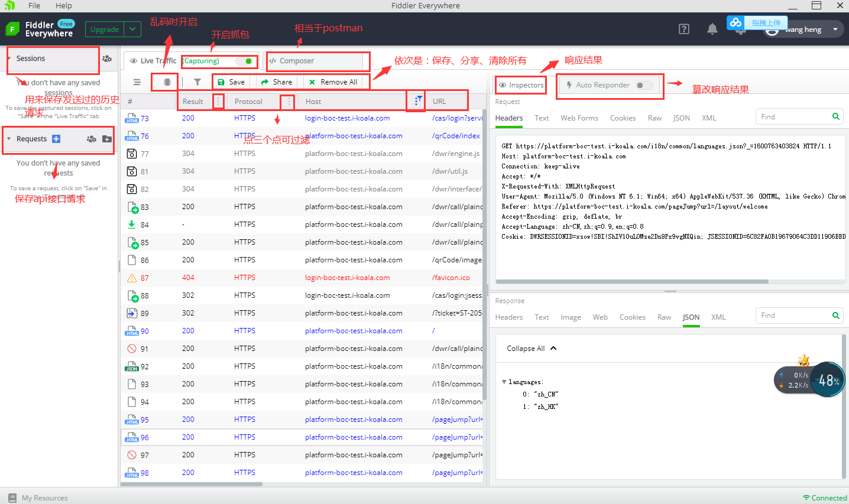Click the Remove All button
This screenshot has height=504, width=849.
coord(333,82)
